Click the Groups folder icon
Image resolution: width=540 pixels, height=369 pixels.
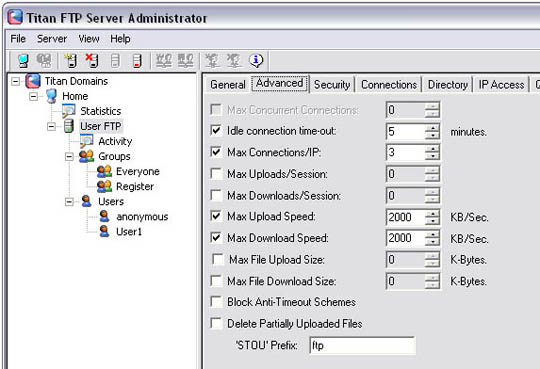(86, 156)
